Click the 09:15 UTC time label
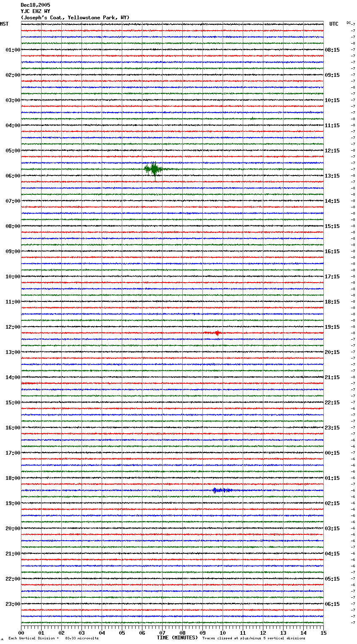 [x=332, y=75]
